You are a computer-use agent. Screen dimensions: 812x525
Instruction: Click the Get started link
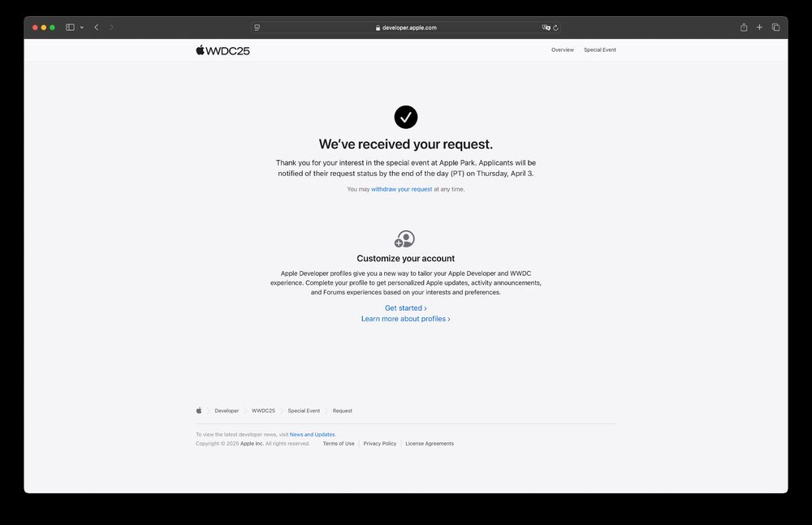[405, 308]
